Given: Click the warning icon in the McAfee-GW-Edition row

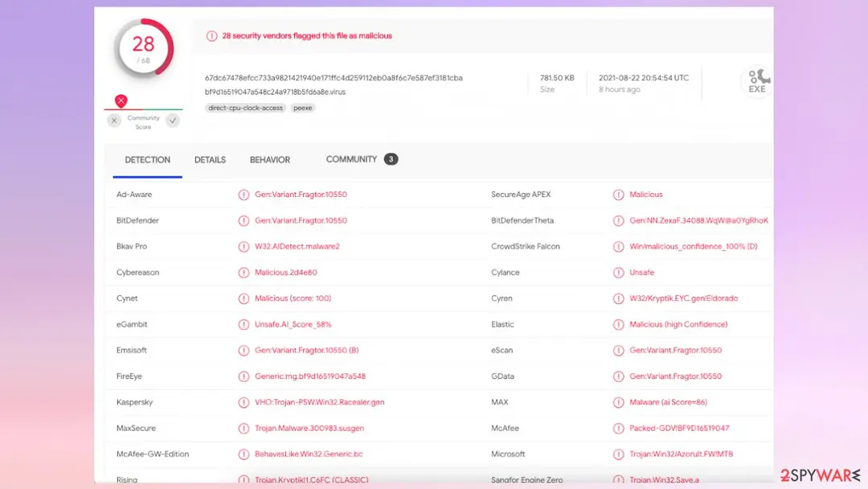Looking at the screenshot, I should tap(244, 454).
